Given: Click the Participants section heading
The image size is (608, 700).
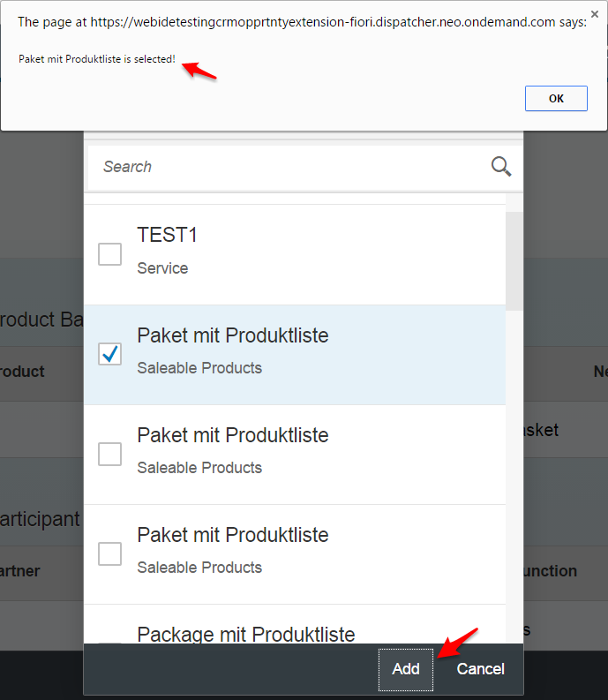Looking at the screenshot, I should click(x=40, y=519).
